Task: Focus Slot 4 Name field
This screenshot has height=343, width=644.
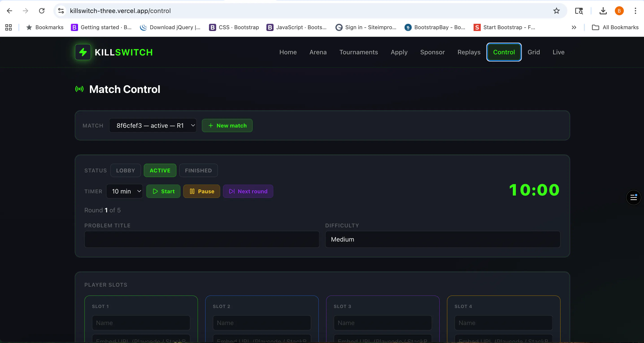Action: pos(503,323)
